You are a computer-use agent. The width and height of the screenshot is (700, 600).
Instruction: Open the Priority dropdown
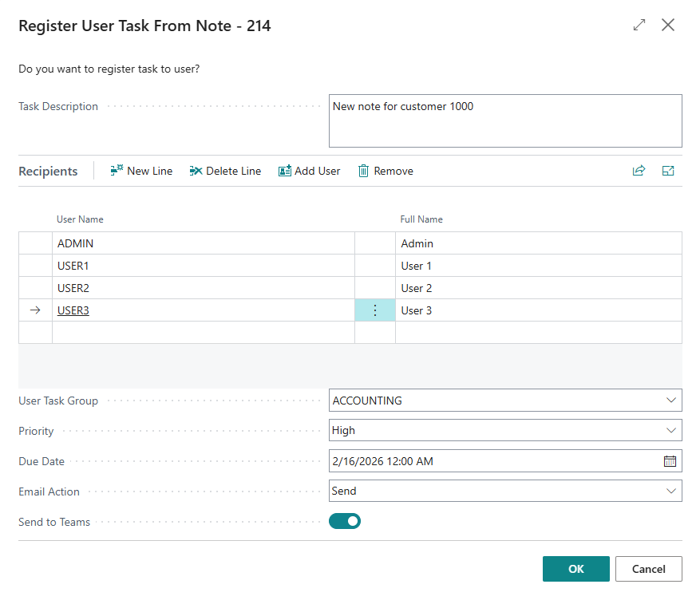[x=670, y=431]
